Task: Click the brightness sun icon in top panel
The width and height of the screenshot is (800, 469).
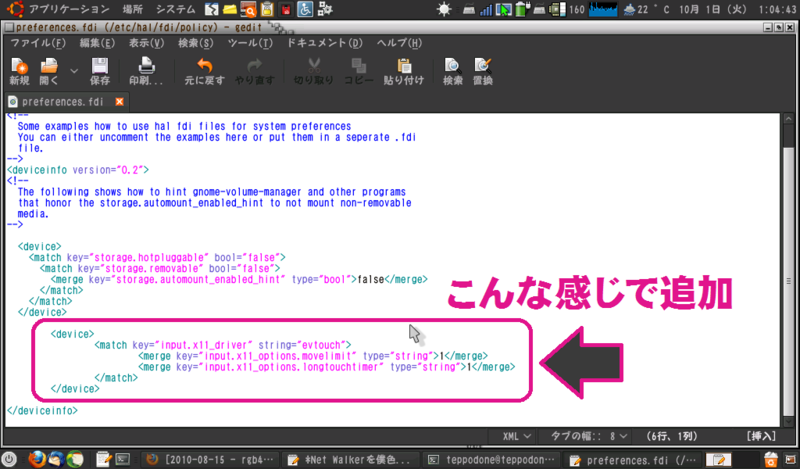Action: coord(444,9)
